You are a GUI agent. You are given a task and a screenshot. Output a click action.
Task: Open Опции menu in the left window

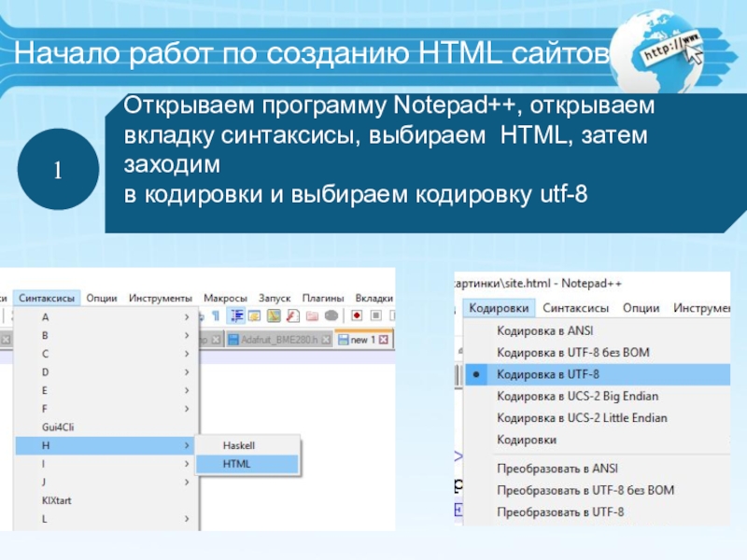click(x=102, y=298)
